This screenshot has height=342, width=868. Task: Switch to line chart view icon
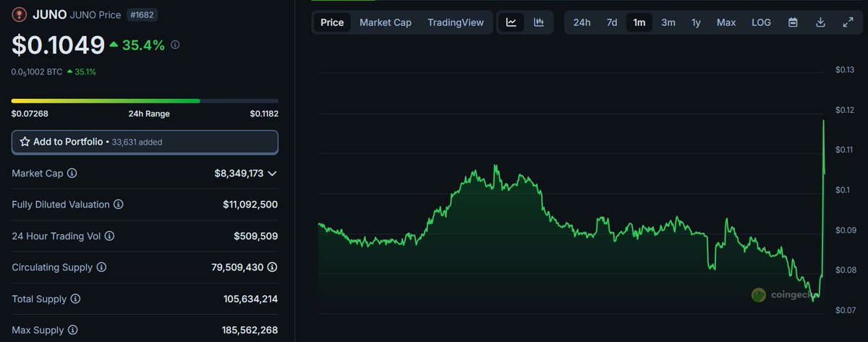pyautogui.click(x=511, y=22)
